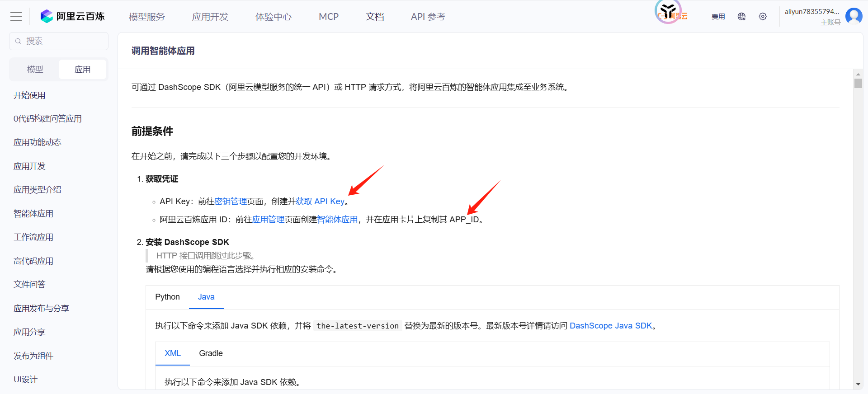
Task: Open 应用功能动态 in the sidebar
Action: (x=38, y=142)
